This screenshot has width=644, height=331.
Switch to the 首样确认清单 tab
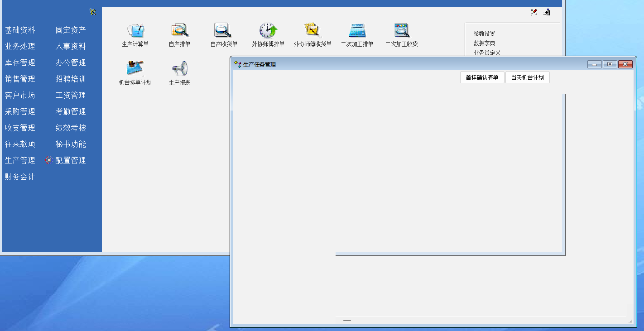point(482,77)
